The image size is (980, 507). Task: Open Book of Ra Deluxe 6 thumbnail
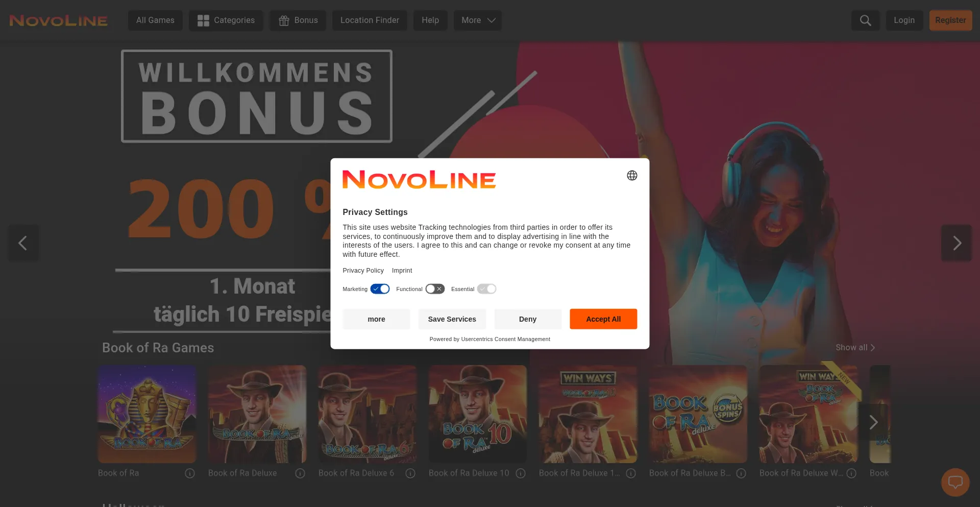coord(367,414)
